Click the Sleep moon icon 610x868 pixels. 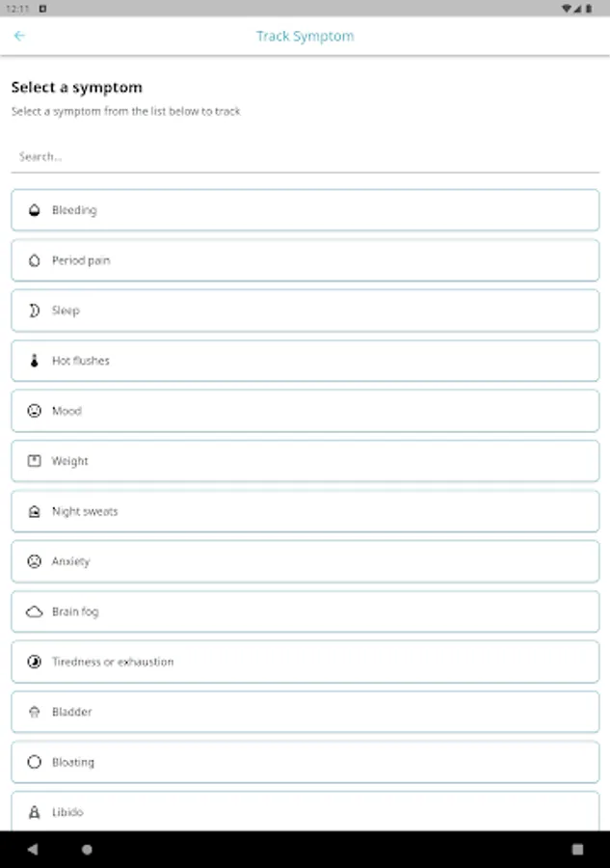tap(35, 311)
